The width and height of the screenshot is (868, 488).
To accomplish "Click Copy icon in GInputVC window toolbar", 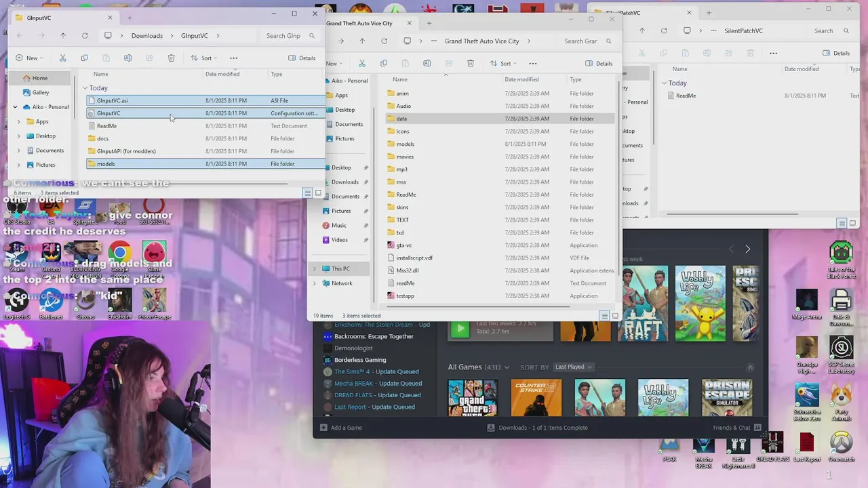I will point(84,58).
